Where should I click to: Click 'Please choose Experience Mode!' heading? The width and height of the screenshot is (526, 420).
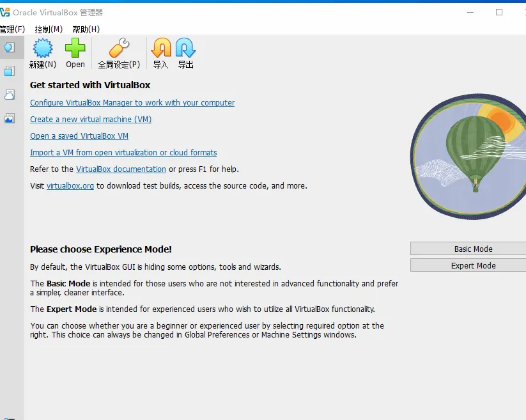click(100, 249)
